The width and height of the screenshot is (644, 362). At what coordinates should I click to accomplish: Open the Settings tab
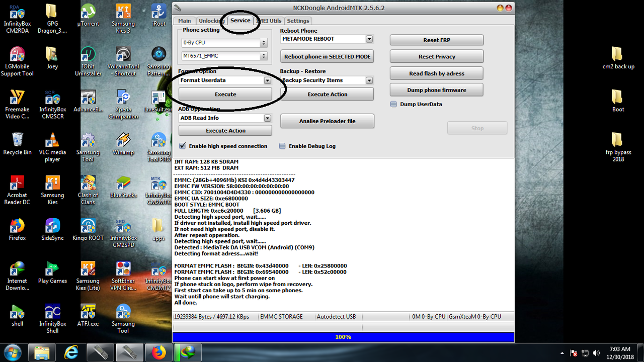tap(298, 21)
